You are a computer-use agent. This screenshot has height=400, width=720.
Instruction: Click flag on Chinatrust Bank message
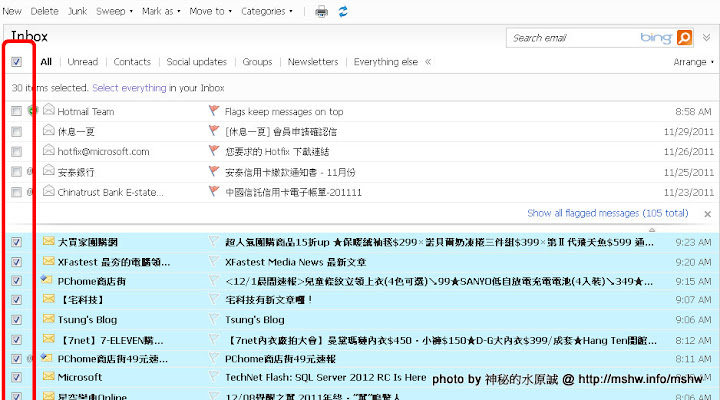[214, 191]
